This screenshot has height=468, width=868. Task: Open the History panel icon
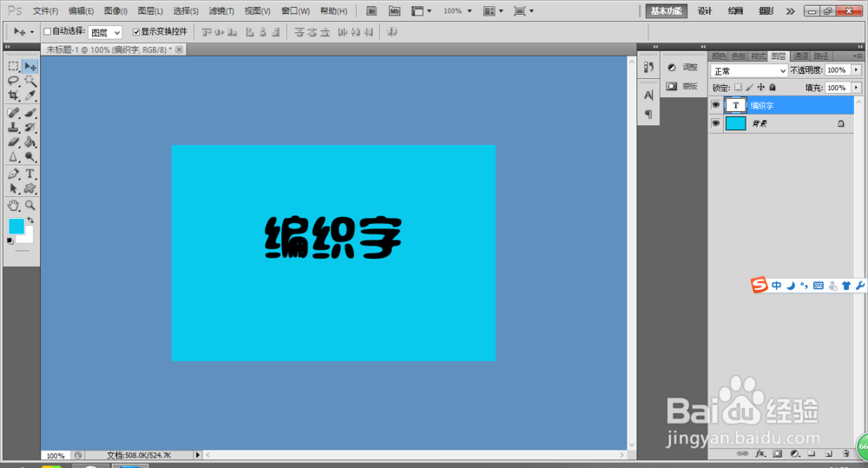point(648,68)
